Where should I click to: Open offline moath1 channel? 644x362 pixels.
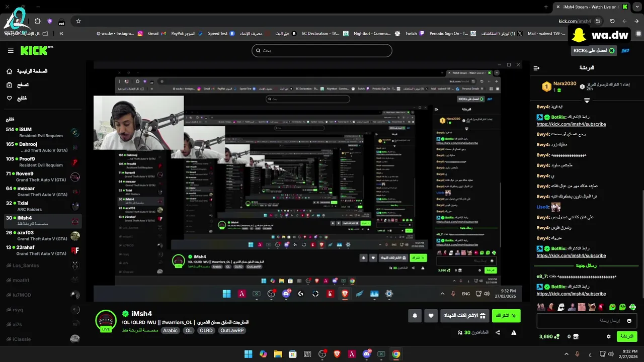[x=43, y=280]
